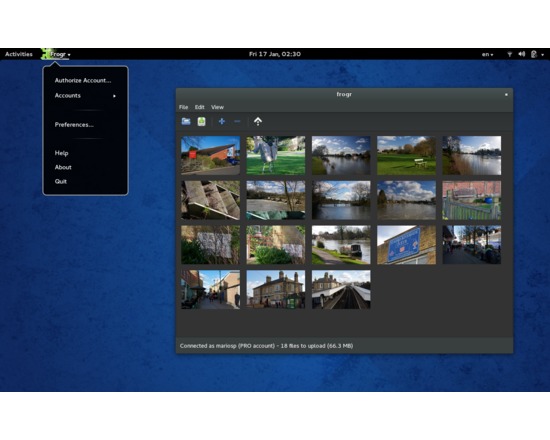Click the Activities button

coord(19,54)
